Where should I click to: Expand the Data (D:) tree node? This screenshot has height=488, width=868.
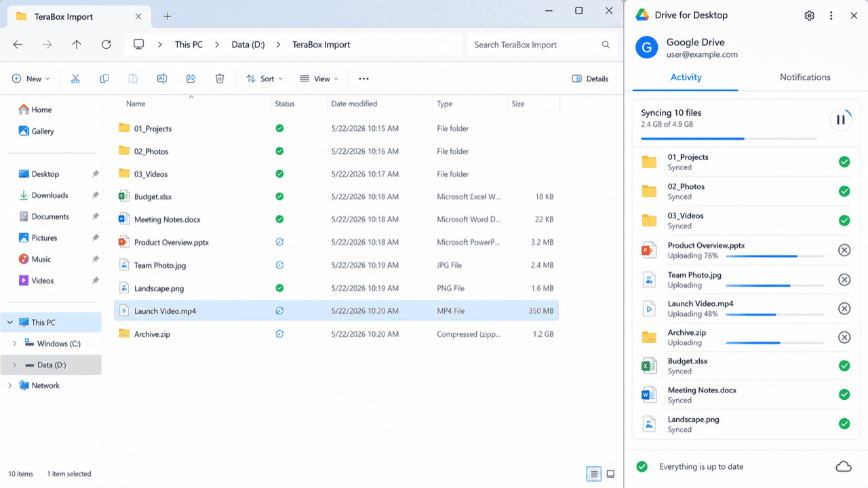pos(14,365)
